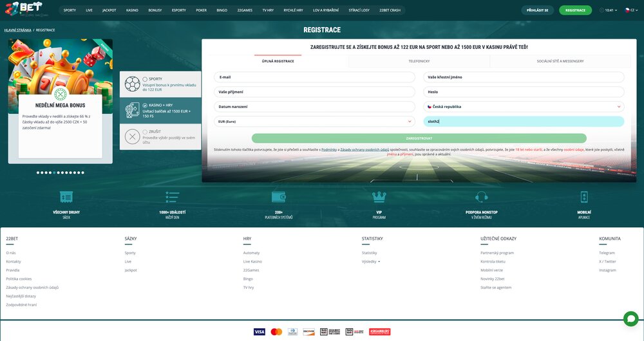Screen dimensions: 644x341
Task: Open the live chat bubble icon
Action: coord(630,318)
